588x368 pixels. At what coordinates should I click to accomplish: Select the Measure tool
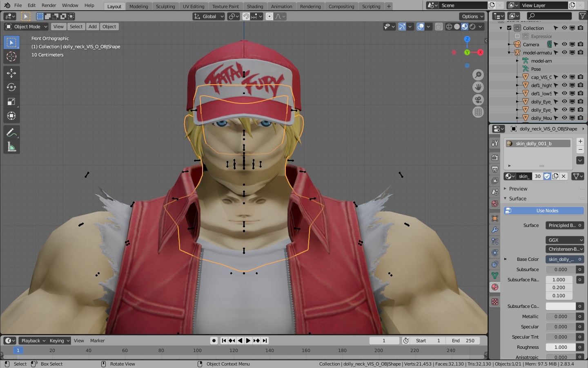(11, 147)
